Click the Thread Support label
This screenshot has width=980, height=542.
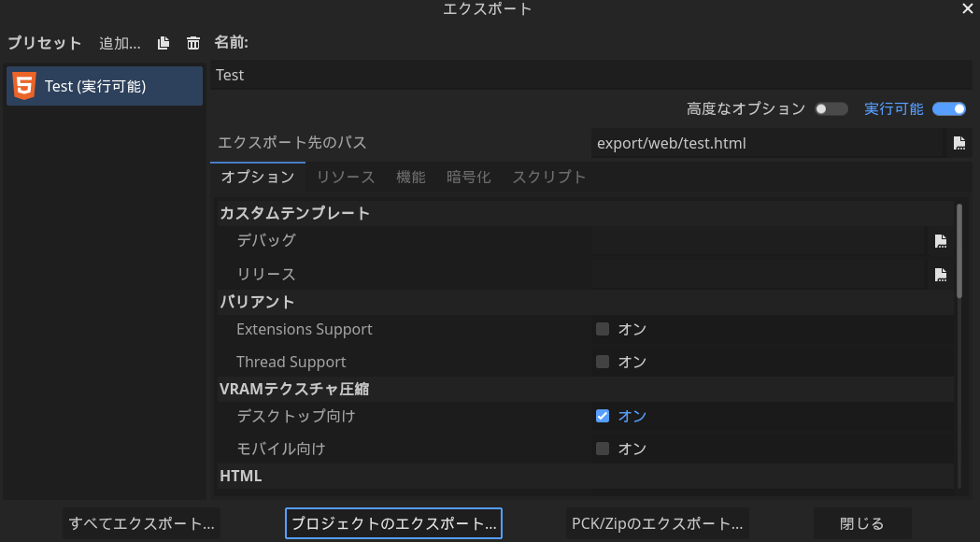(x=291, y=362)
